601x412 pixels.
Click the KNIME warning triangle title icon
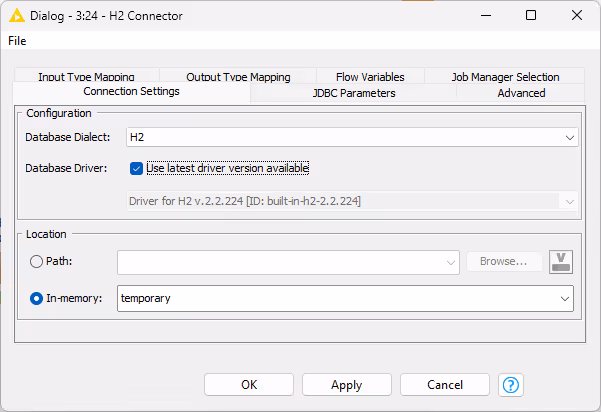[x=16, y=15]
